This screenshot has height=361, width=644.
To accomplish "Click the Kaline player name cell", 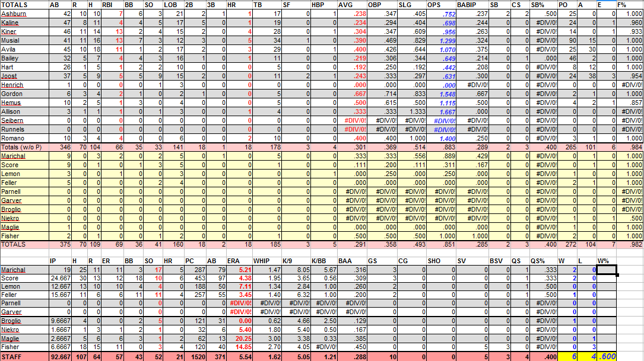I will [24, 23].
